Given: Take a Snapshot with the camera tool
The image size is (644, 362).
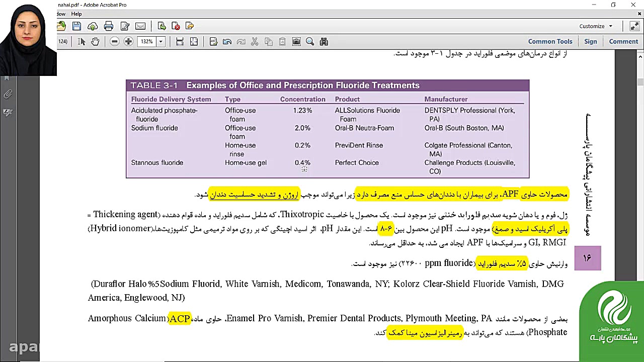Looking at the screenshot, I should point(296,41).
